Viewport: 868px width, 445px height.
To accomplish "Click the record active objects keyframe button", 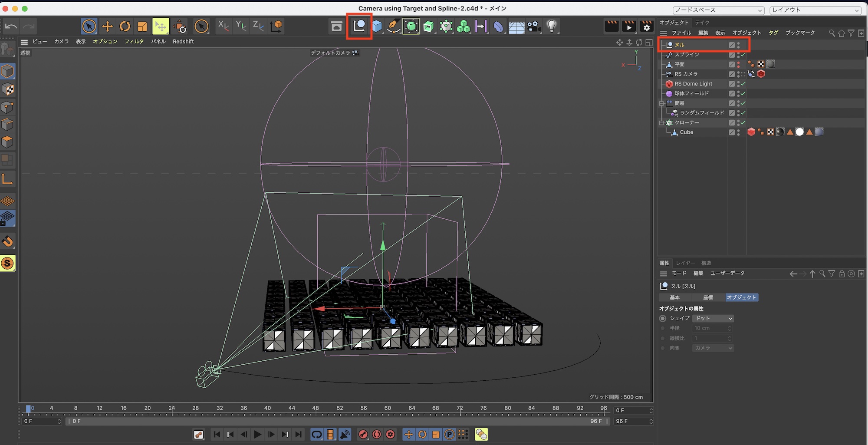I will (x=363, y=435).
